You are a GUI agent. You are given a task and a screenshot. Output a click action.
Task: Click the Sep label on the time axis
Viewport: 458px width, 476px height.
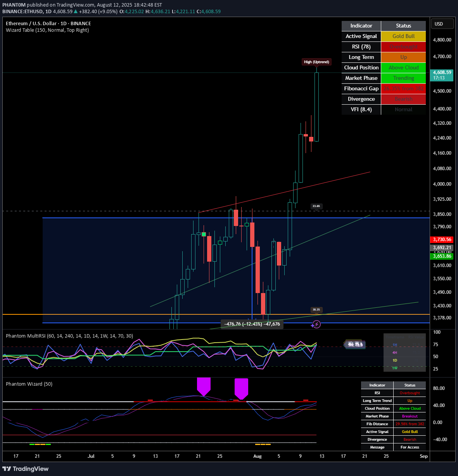click(423, 456)
